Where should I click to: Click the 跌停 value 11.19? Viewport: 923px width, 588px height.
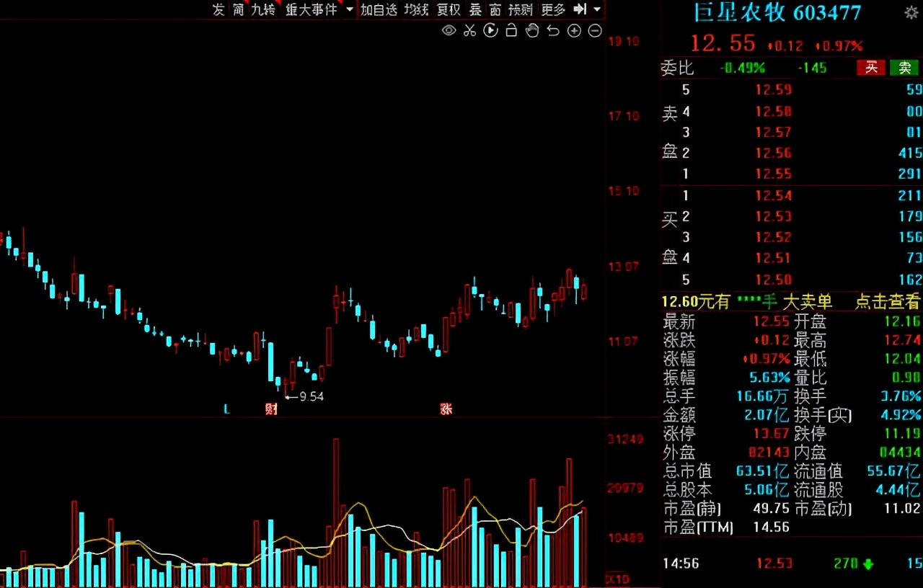901,434
